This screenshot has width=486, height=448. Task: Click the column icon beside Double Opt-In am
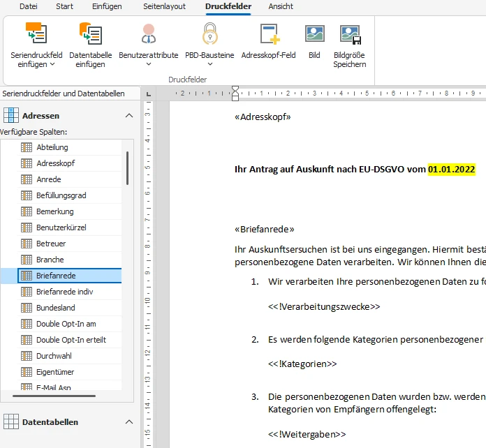[27, 324]
